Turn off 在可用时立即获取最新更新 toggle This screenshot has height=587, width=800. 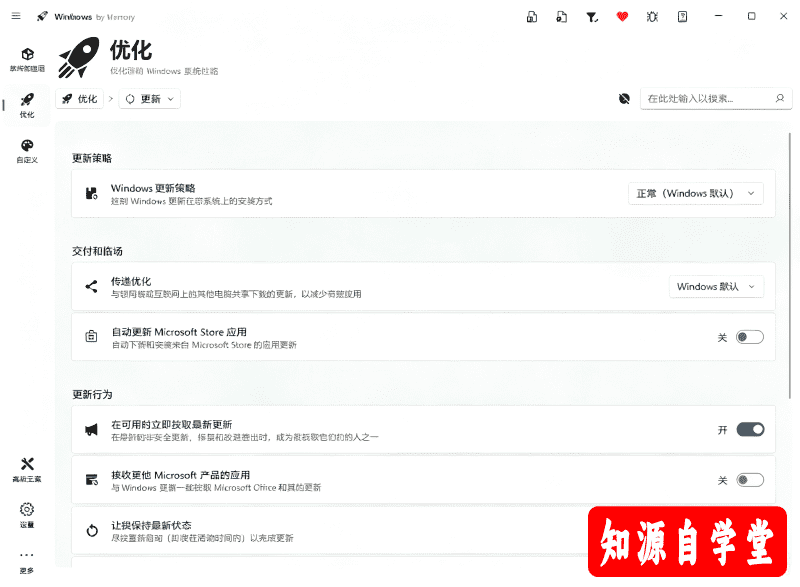tap(750, 429)
